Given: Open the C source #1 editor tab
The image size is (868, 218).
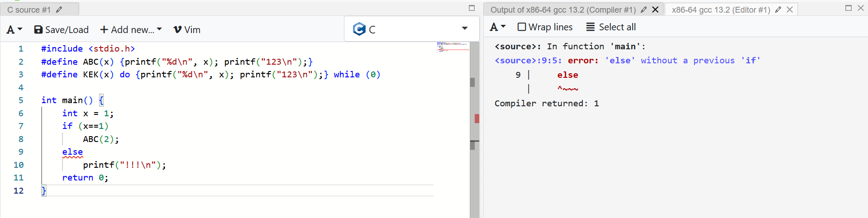Looking at the screenshot, I should pyautogui.click(x=29, y=9).
